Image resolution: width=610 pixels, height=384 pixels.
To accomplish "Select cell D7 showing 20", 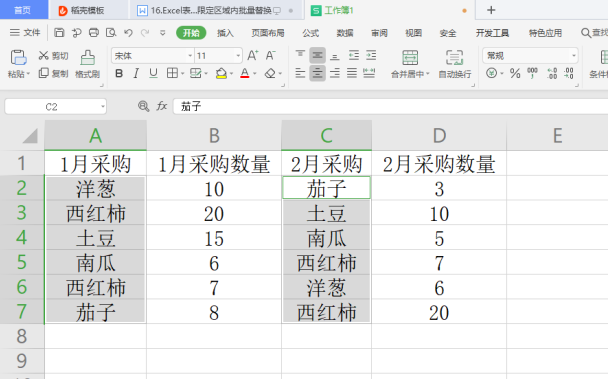I will point(439,312).
